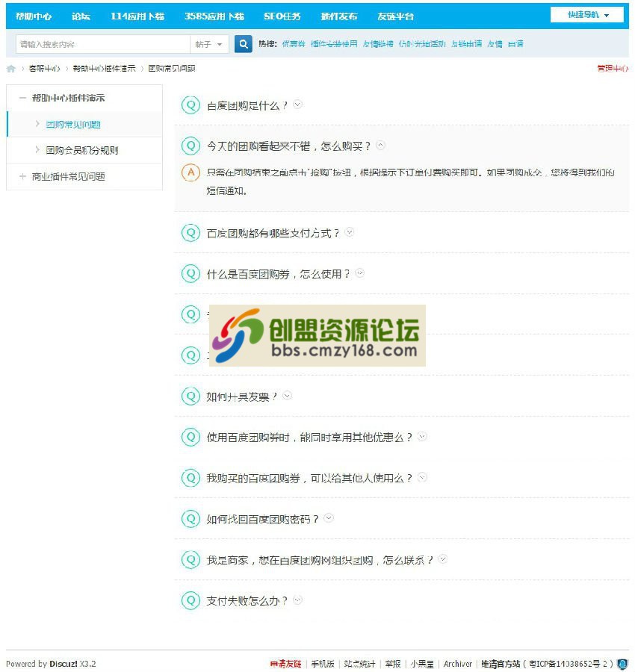Click the Q icon beside 支付失败怎么办
635x672 pixels.
(190, 600)
